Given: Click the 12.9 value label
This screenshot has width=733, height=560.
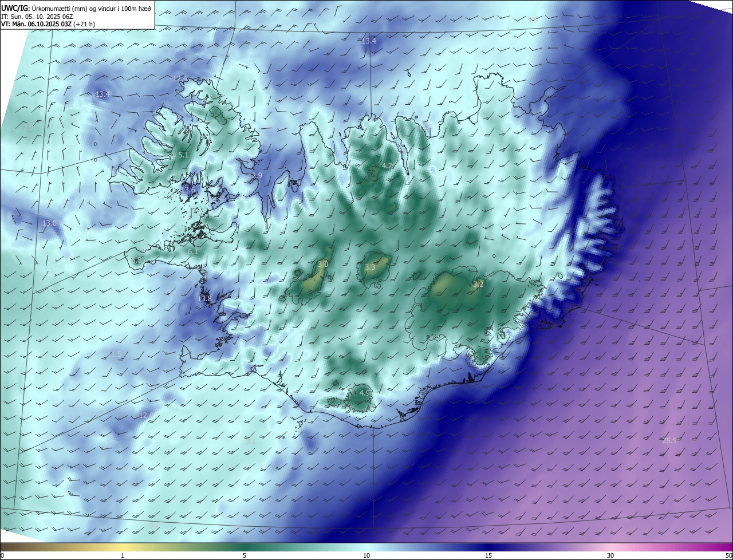Looking at the screenshot, I should pyautogui.click(x=255, y=176).
